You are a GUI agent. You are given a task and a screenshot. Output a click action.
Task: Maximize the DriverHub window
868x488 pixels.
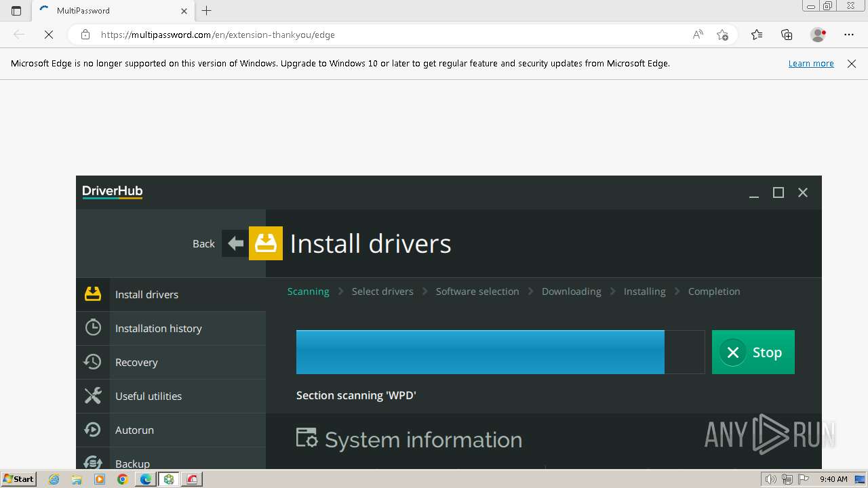click(x=778, y=192)
